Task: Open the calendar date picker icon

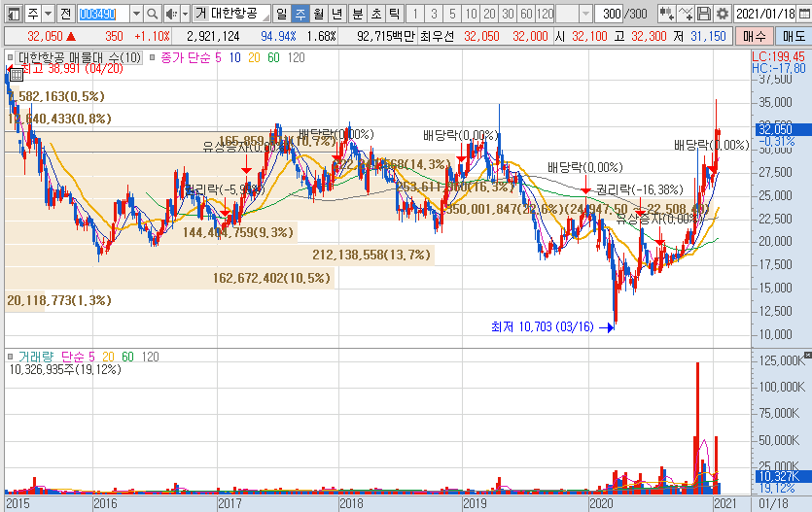Action: 803,14
